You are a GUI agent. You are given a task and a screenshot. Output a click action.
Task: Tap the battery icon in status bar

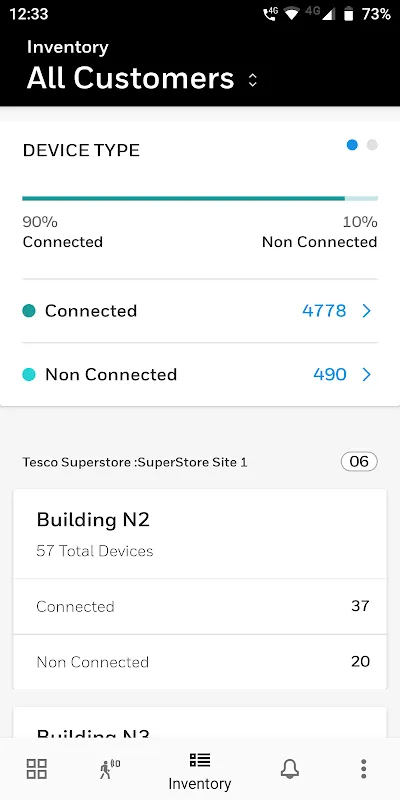tap(348, 14)
